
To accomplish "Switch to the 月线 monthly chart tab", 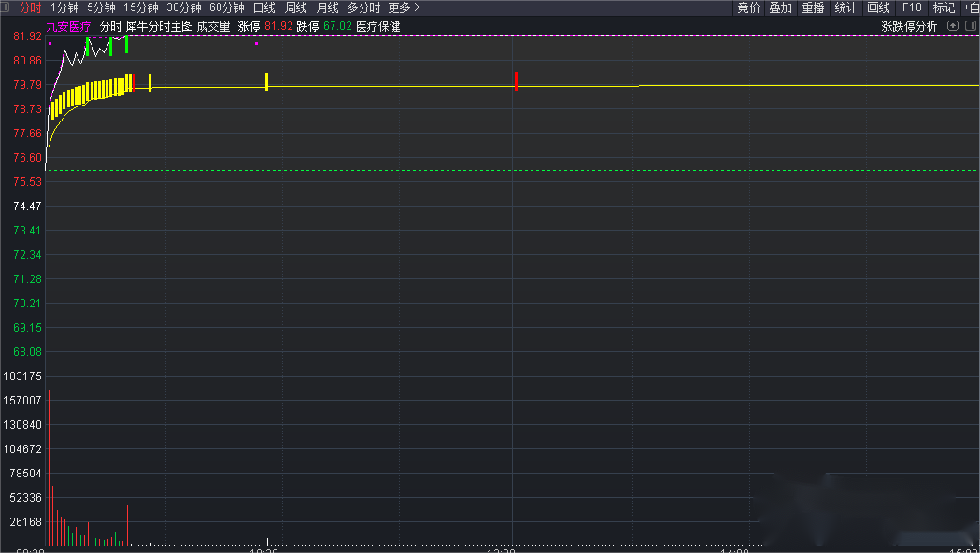I will [x=328, y=7].
